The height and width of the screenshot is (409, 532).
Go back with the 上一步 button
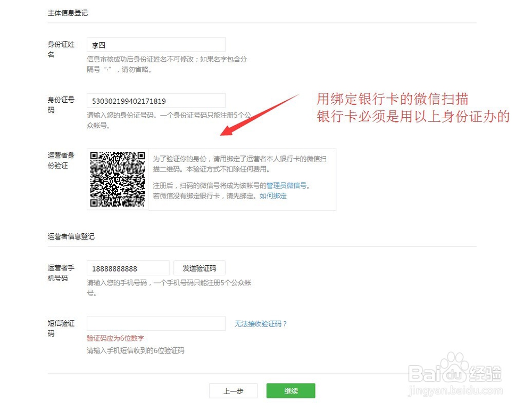(234, 391)
